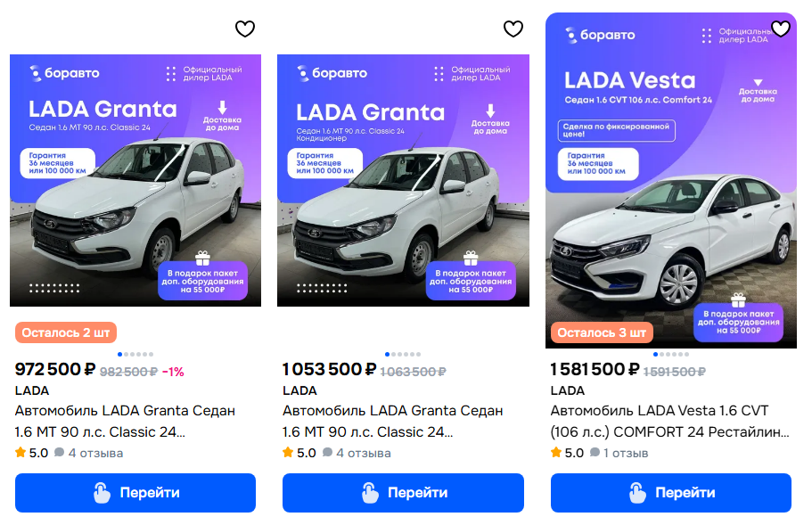Image resolution: width=812 pixels, height=525 pixels.
Task: Open first LADA Granta product image
Action: pos(135,180)
